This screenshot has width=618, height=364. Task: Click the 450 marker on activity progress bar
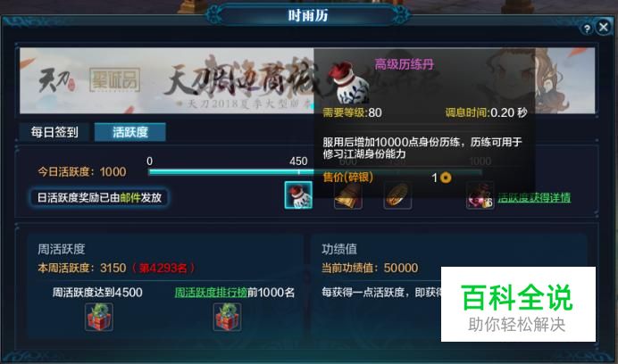[298, 161]
